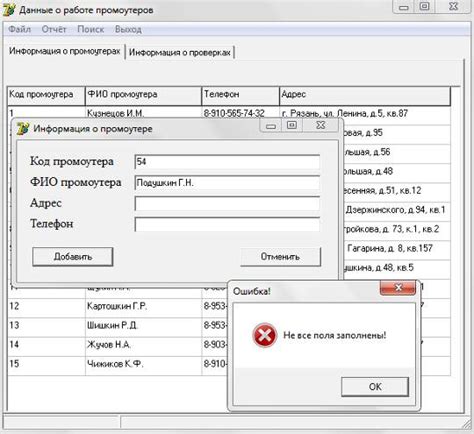Viewport: 474px width, 434px height.
Task: Focus the empty Адрес input field
Action: click(227, 203)
